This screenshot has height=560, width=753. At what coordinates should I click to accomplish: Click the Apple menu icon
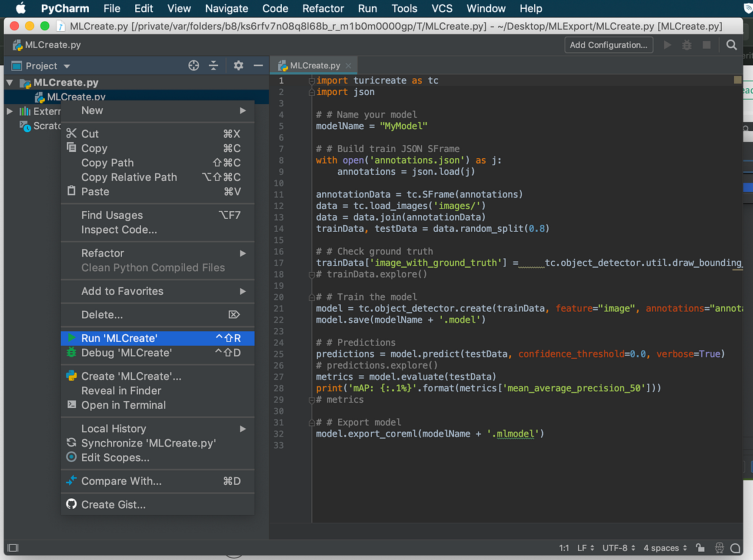click(21, 8)
